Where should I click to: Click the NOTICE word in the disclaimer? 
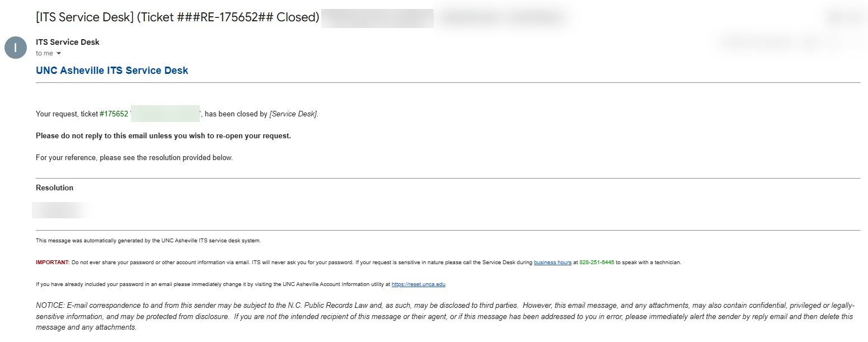coord(50,306)
